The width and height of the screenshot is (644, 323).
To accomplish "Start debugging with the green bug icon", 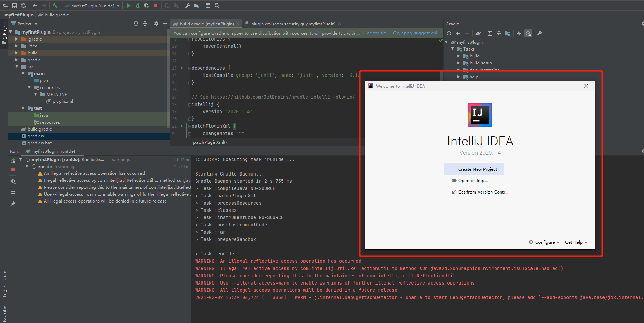I will [138, 6].
